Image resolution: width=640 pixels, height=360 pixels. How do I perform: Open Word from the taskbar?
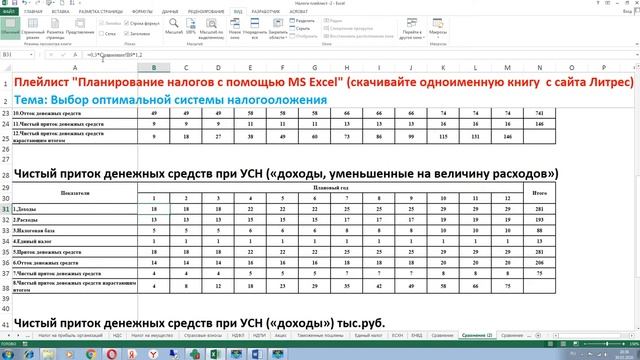tap(257, 354)
